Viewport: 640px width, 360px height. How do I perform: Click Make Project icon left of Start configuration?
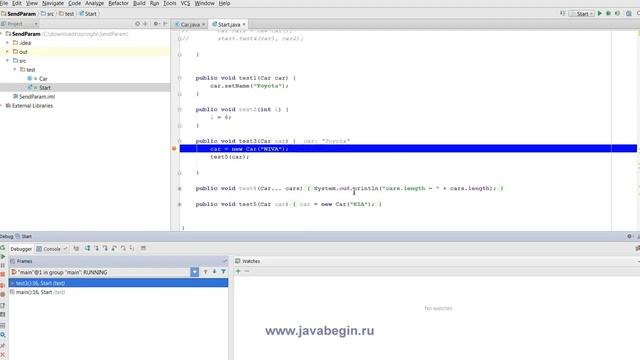tap(562, 13)
